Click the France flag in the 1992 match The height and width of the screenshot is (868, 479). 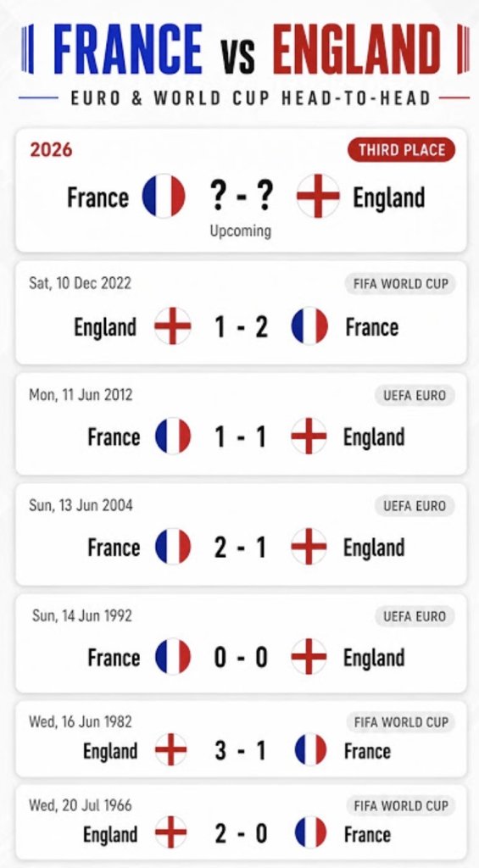pyautogui.click(x=173, y=657)
